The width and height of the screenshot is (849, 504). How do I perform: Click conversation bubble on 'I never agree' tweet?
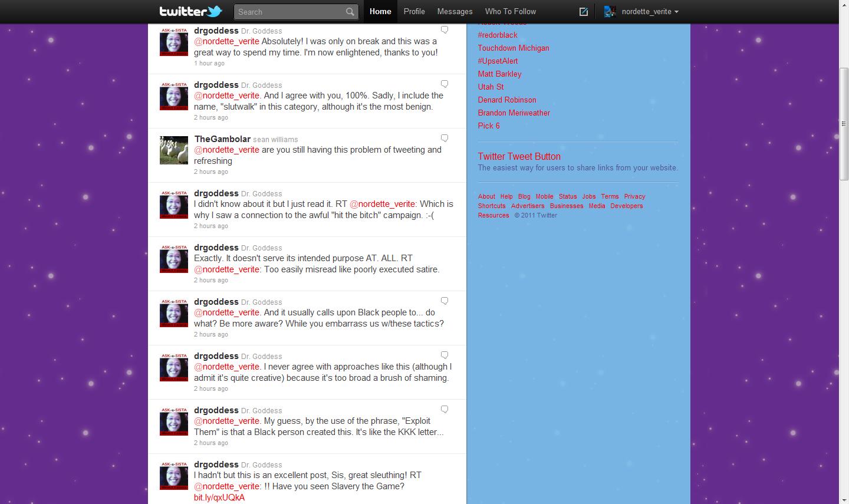click(x=445, y=355)
